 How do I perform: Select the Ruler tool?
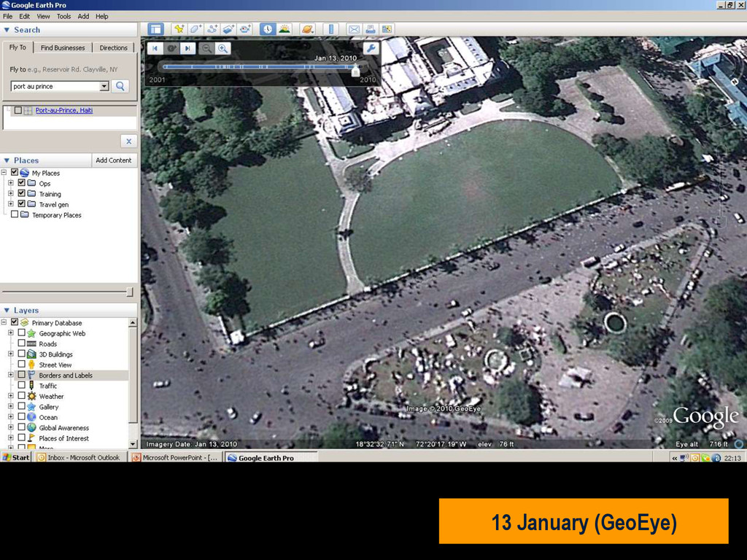click(x=331, y=29)
